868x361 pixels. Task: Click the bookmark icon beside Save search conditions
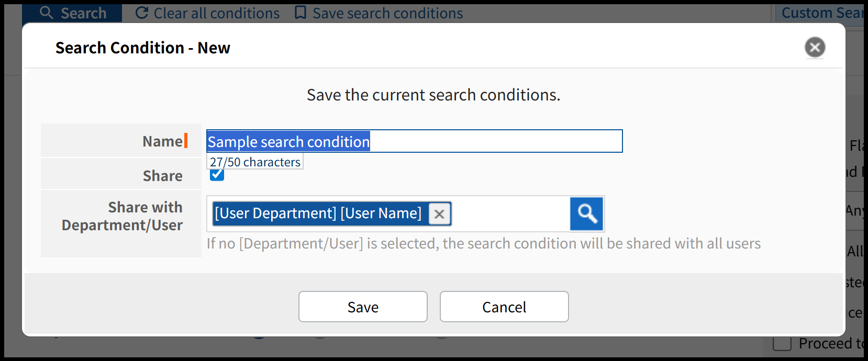click(301, 13)
